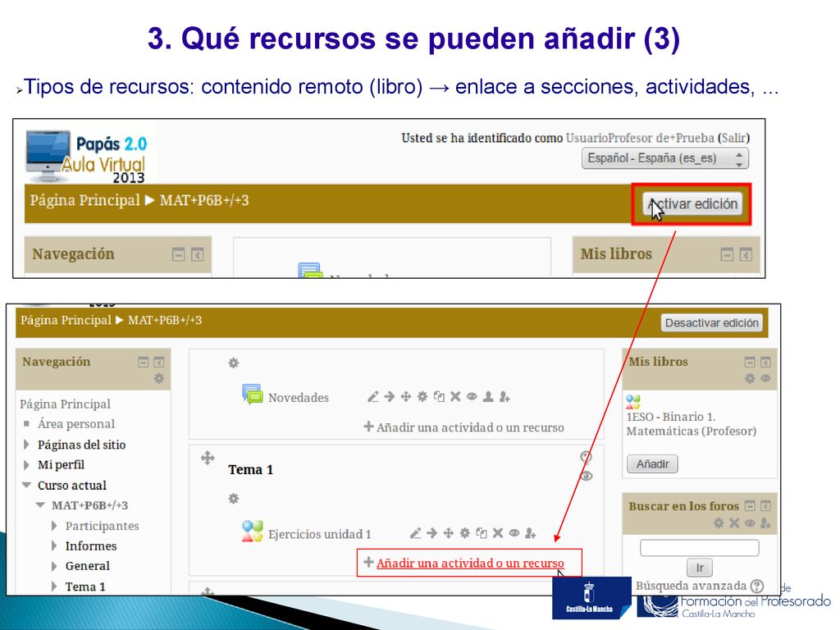This screenshot has width=840, height=630.
Task: Dock the Buscar en los foros block
Action: 765,505
